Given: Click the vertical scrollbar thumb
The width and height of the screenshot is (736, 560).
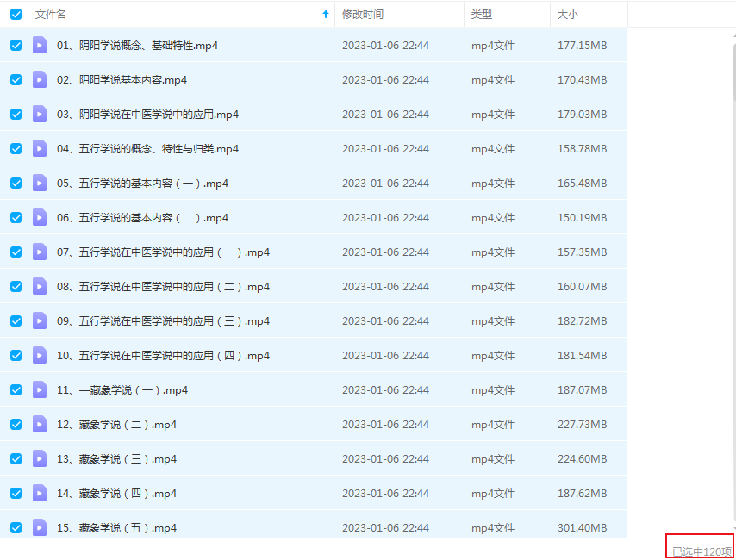Looking at the screenshot, I should click(733, 71).
